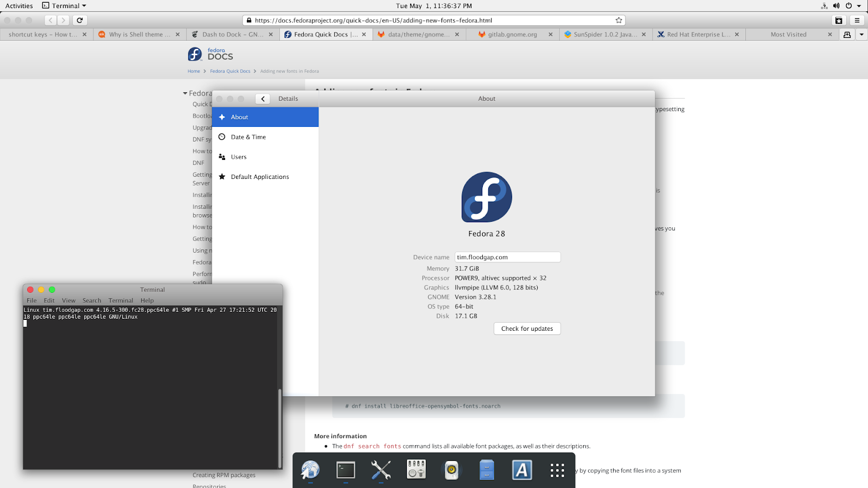Click the Fedora 28 logo in About
Screen dimensions: 868x488
coord(487,197)
